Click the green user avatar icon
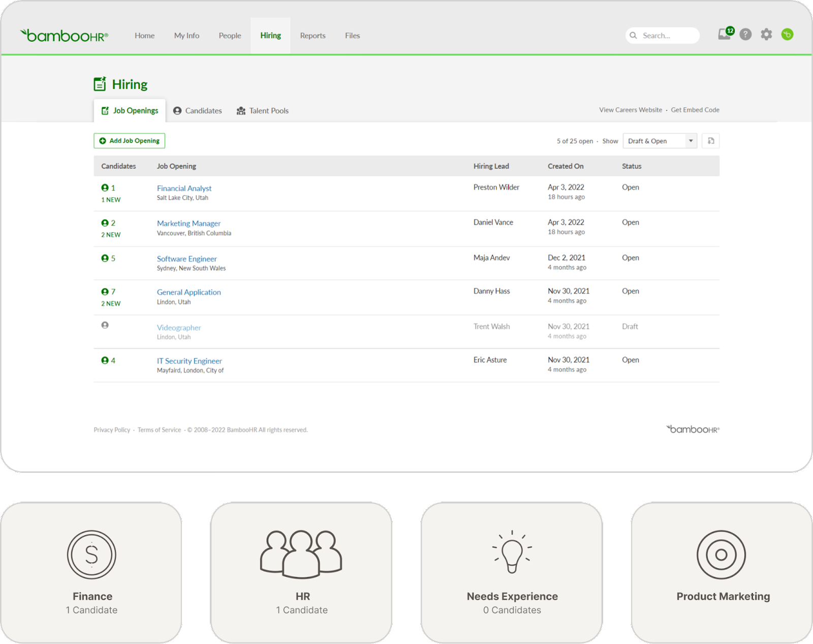The height and width of the screenshot is (644, 813). (787, 35)
